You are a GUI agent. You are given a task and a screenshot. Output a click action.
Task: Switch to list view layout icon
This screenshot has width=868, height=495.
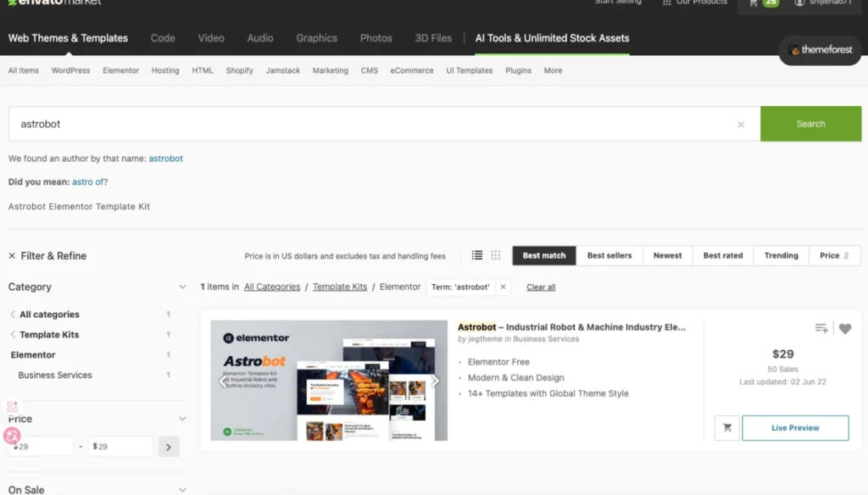(477, 255)
